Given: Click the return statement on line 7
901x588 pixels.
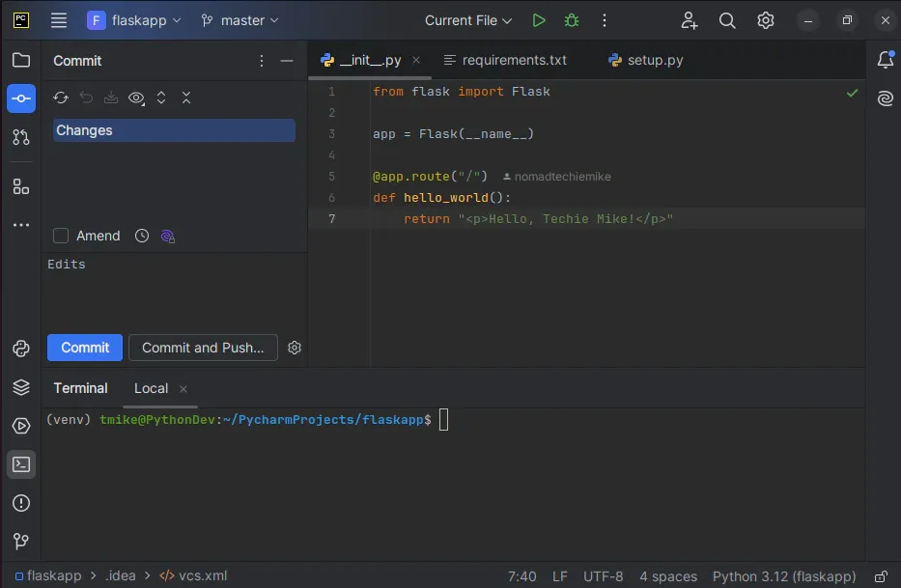Looking at the screenshot, I should [538, 219].
